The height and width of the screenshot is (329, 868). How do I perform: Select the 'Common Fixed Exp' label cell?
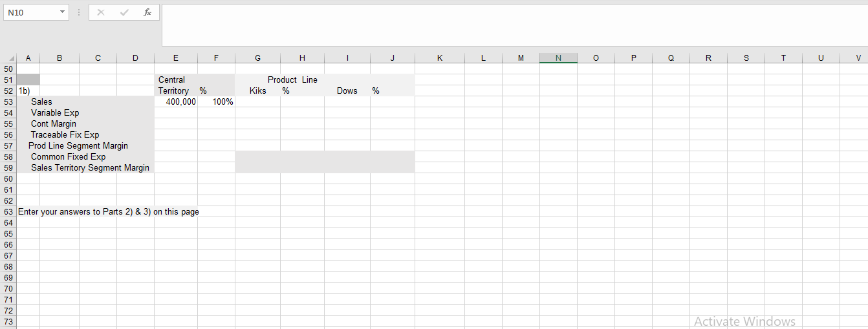click(68, 157)
